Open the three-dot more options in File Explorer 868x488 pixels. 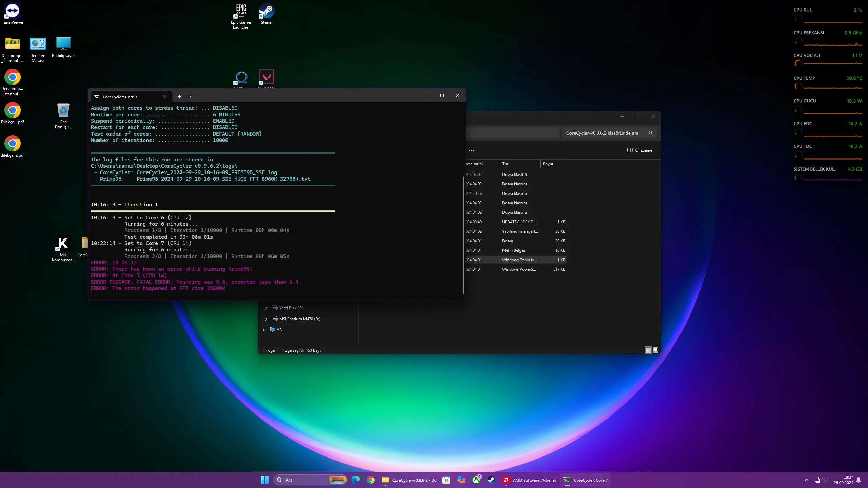pyautogui.click(x=472, y=150)
